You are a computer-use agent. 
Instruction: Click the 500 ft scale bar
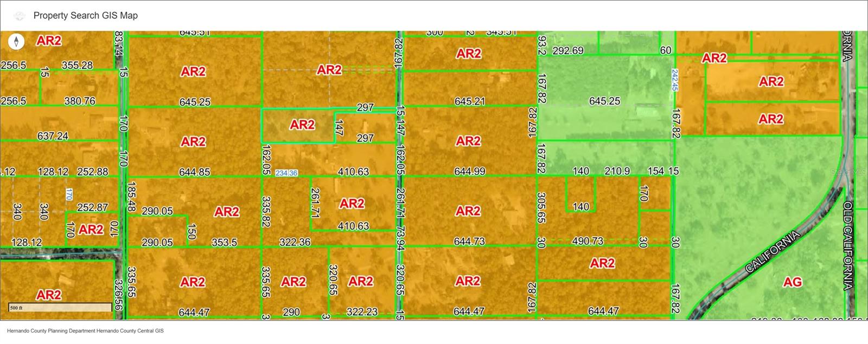60,308
